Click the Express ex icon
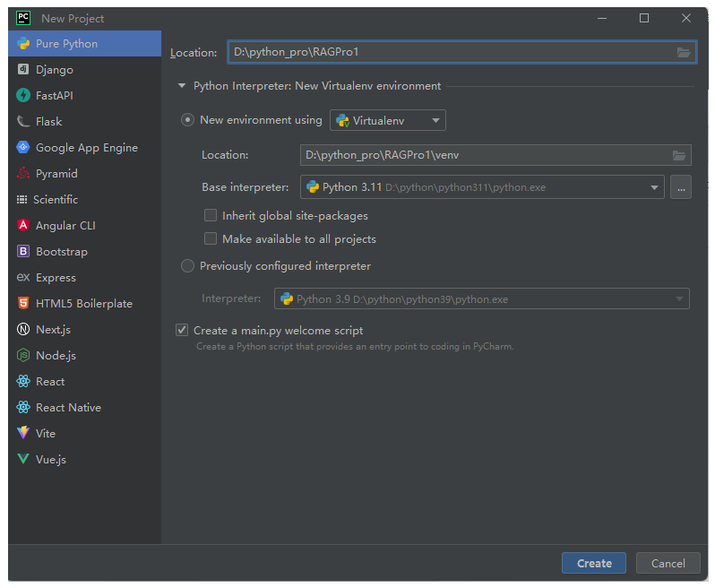 pyautogui.click(x=23, y=277)
